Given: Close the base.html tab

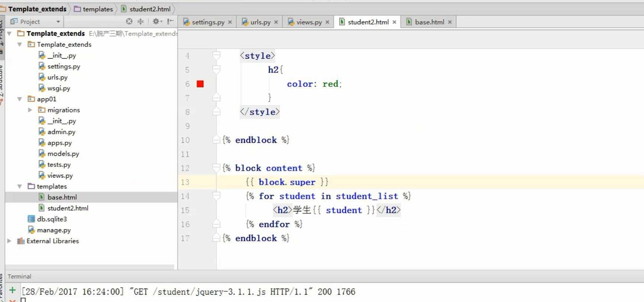Looking at the screenshot, I should coord(450,22).
